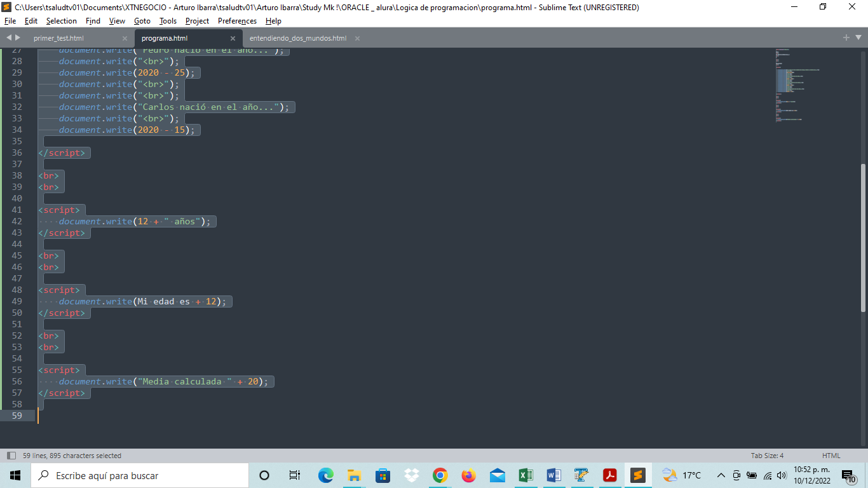Screen dimensions: 868x488
Task: Open the Wi-Fi network icon
Action: tap(767, 475)
